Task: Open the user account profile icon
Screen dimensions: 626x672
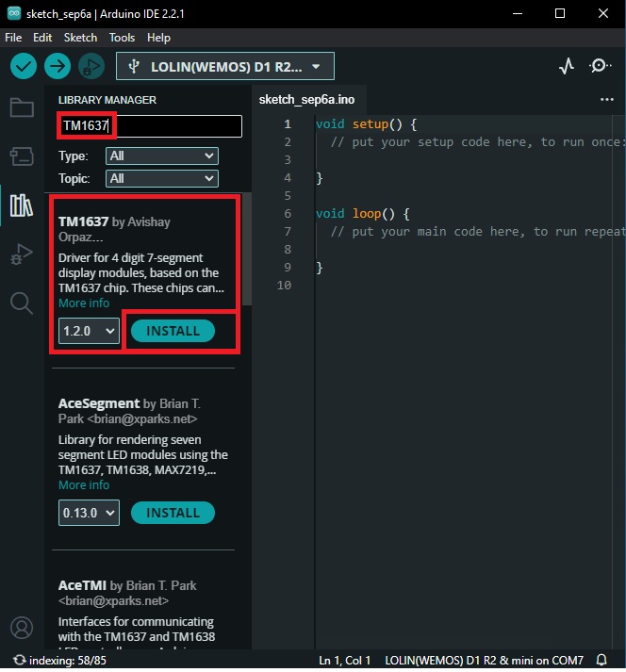Action: point(22,628)
